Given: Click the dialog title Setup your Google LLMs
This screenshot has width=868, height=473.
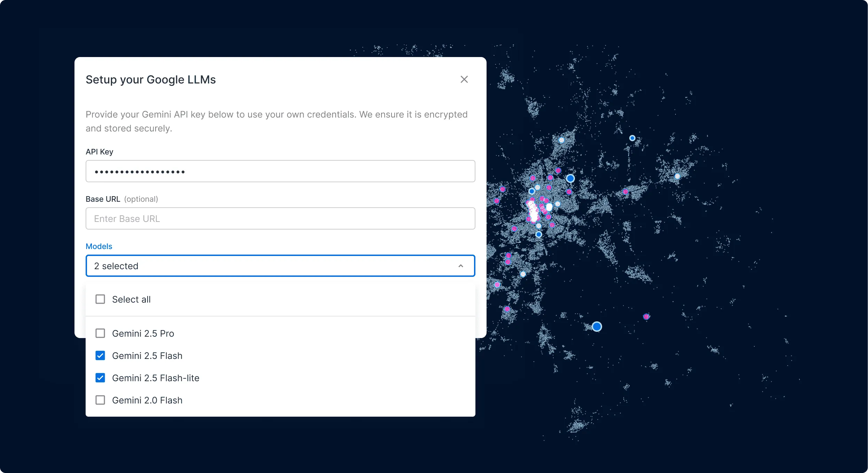Looking at the screenshot, I should pos(150,79).
